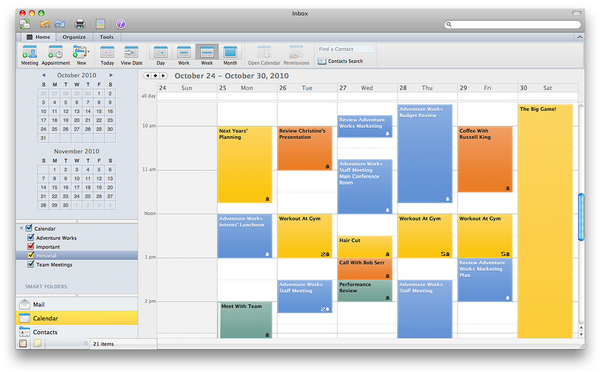The image size is (600, 372).
Task: Click the Send/Receive sync icon
Action: (25, 24)
